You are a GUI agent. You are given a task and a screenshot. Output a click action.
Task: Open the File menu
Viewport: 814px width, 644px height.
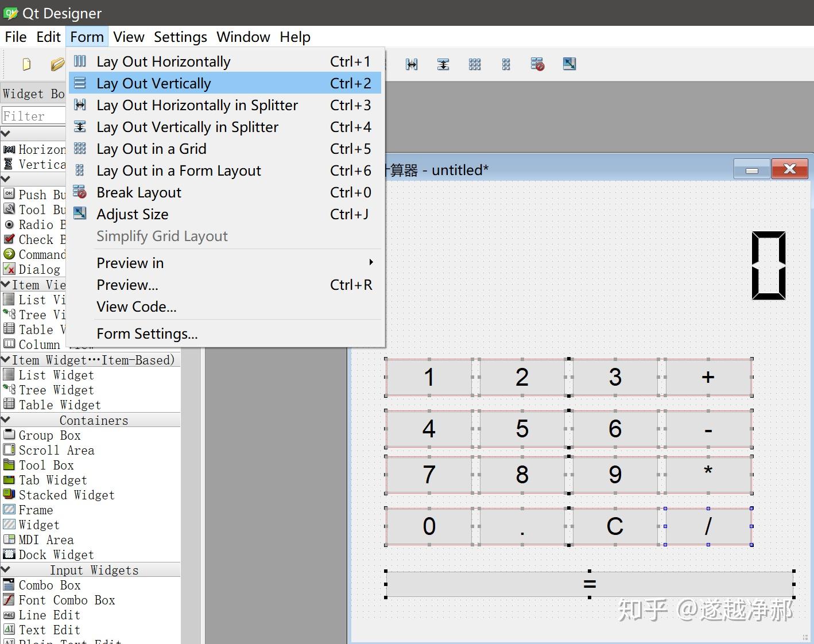pyautogui.click(x=15, y=37)
